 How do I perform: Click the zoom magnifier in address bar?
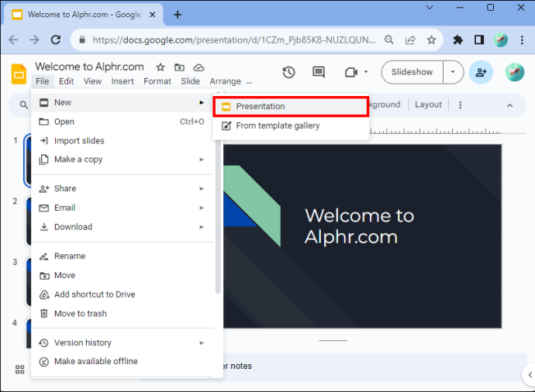coord(389,40)
